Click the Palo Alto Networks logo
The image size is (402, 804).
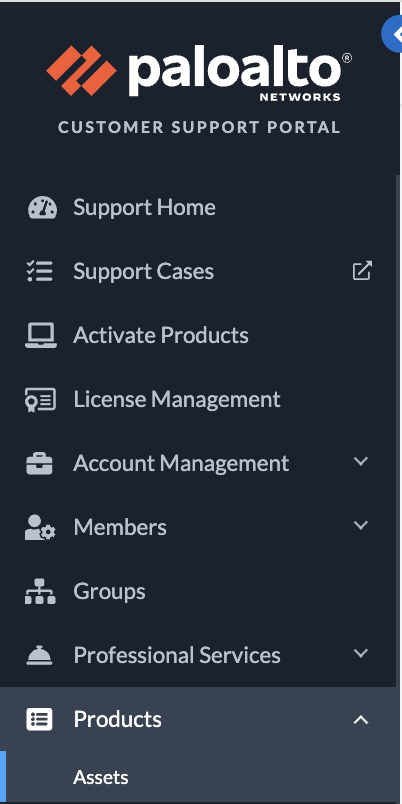(199, 72)
